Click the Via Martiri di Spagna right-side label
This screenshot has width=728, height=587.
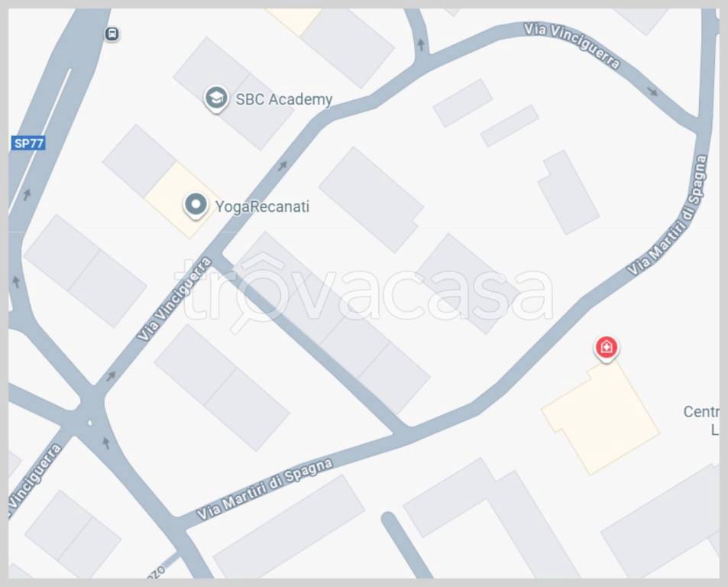coord(667,216)
